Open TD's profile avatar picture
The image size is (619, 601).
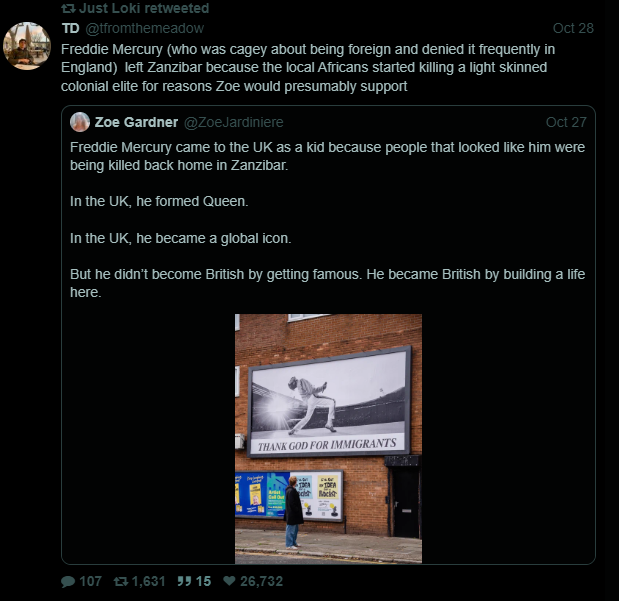[27, 46]
